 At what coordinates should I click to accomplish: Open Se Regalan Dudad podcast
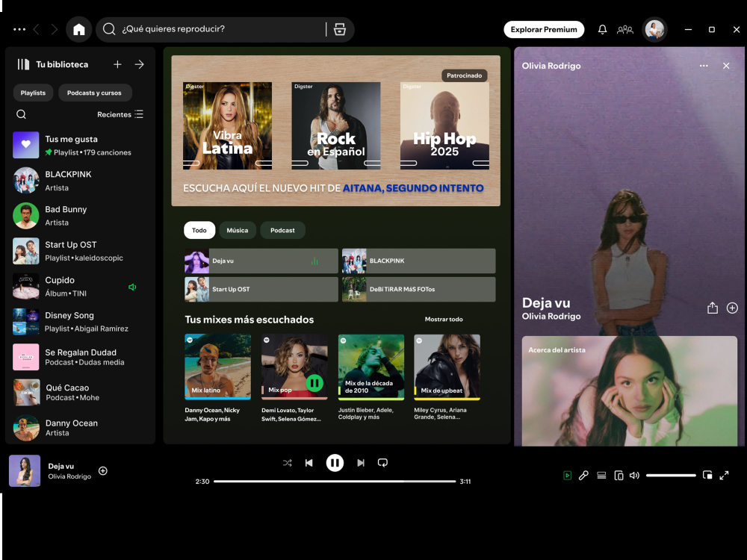80,357
